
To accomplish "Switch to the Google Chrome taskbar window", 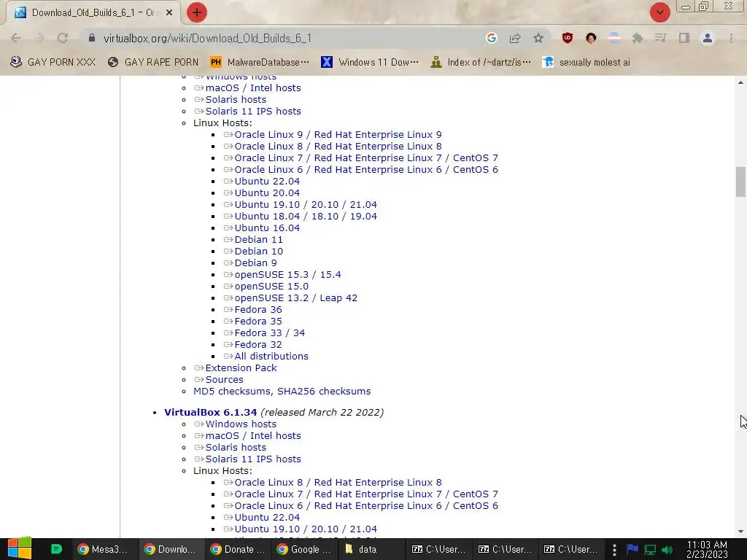I will click(x=303, y=549).
